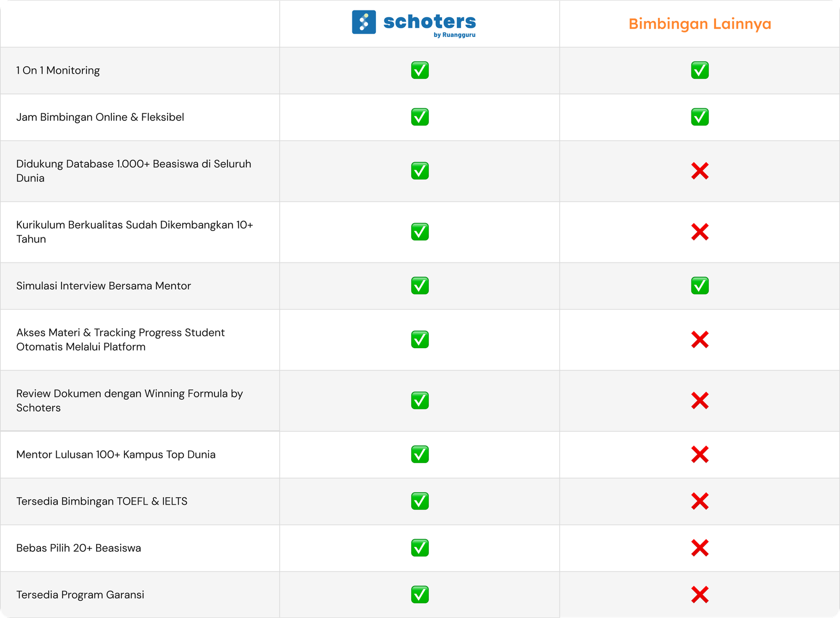The image size is (840, 618).
Task: Click the red cross in the Bebas Pilih 20+ Beasiswa row
Action: (x=700, y=548)
